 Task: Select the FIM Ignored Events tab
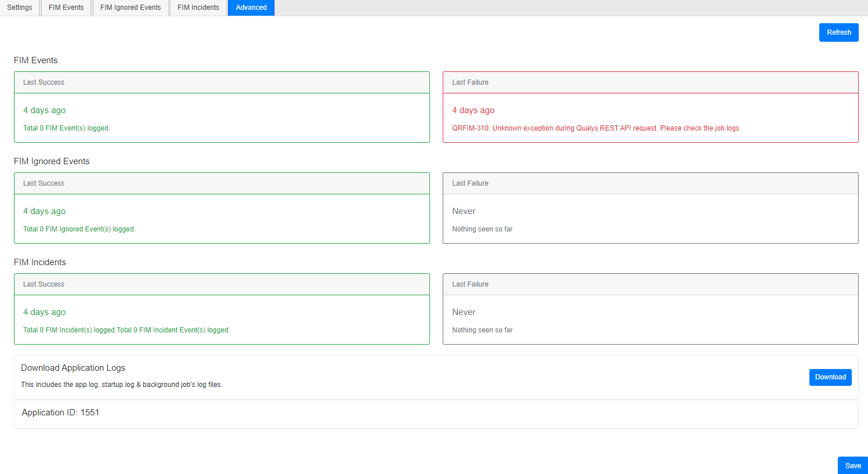pos(131,8)
